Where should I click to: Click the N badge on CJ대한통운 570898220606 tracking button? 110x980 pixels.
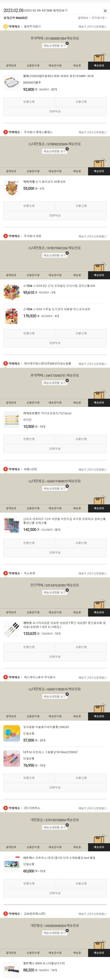pos(67,149)
